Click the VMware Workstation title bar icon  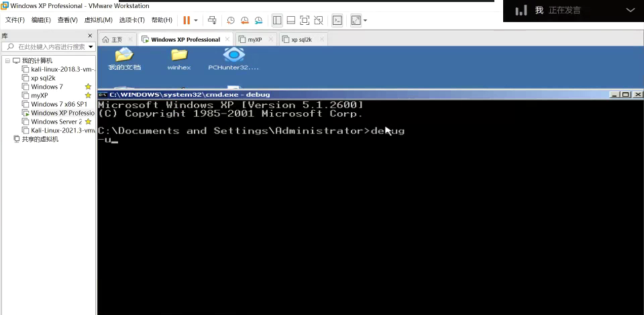coord(5,6)
